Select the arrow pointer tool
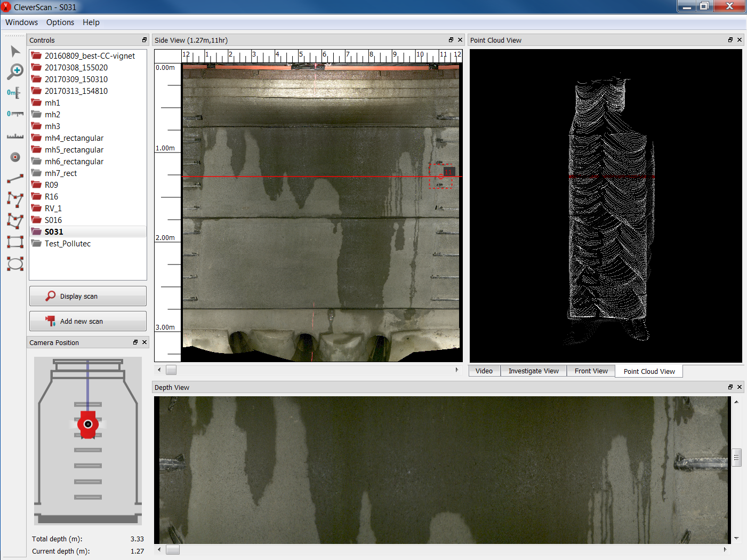The image size is (747, 560). [15, 51]
